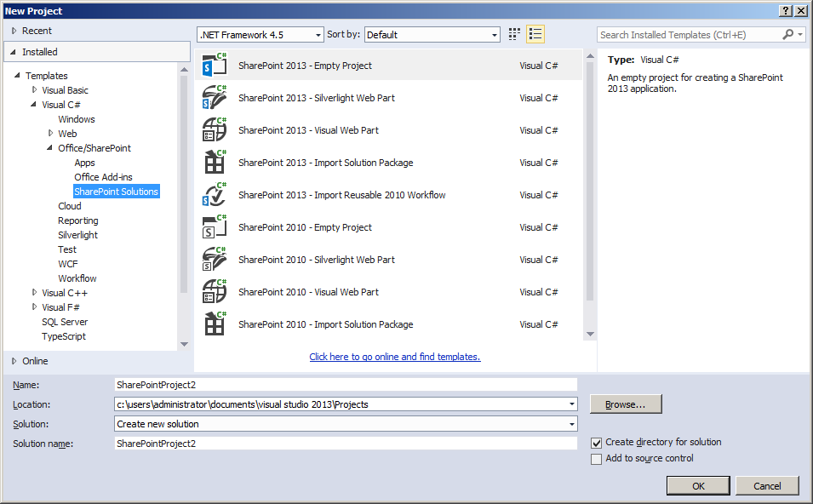This screenshot has width=813, height=504.
Task: Select the Workflow category
Action: [x=77, y=278]
